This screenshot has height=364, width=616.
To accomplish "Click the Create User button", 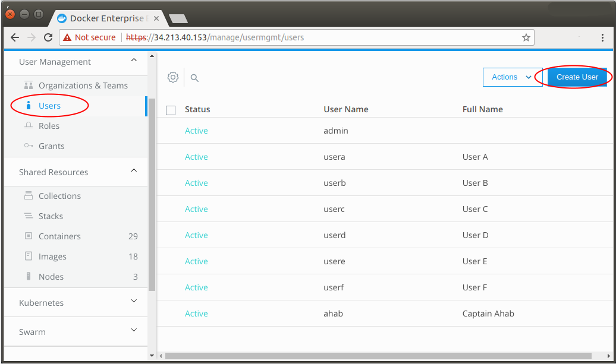I will pos(577,77).
